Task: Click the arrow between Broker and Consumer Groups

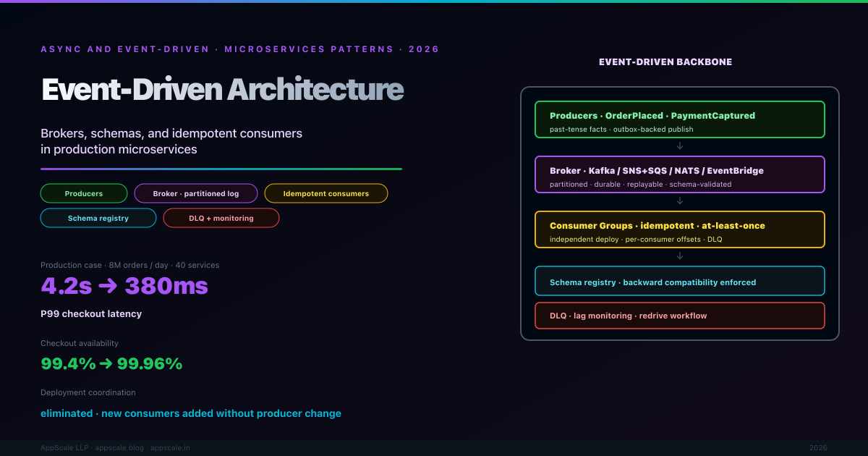Action: point(680,201)
